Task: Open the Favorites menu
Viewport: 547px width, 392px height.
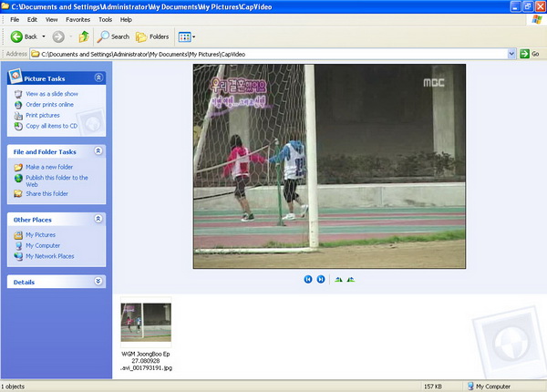Action: pyautogui.click(x=77, y=19)
